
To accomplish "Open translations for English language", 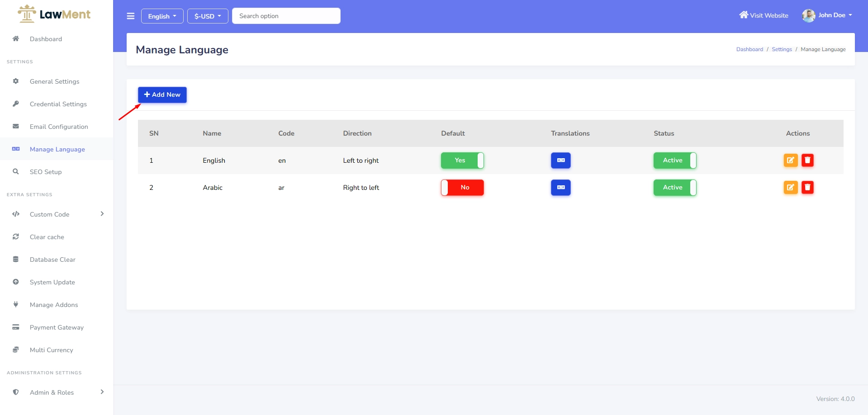I will [560, 160].
